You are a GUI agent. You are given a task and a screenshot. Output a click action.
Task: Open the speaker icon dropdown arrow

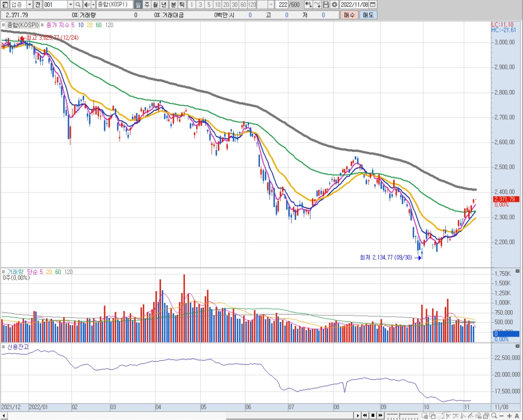[x=93, y=5]
